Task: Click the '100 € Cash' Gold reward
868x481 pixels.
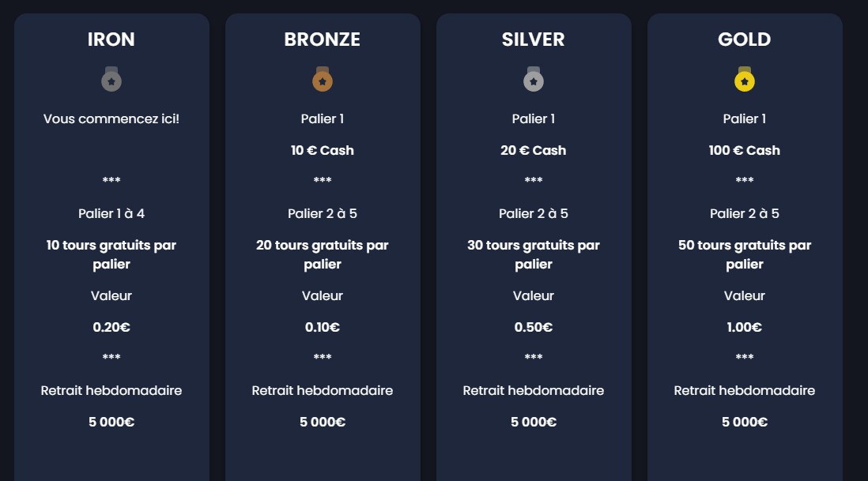Action: [745, 150]
